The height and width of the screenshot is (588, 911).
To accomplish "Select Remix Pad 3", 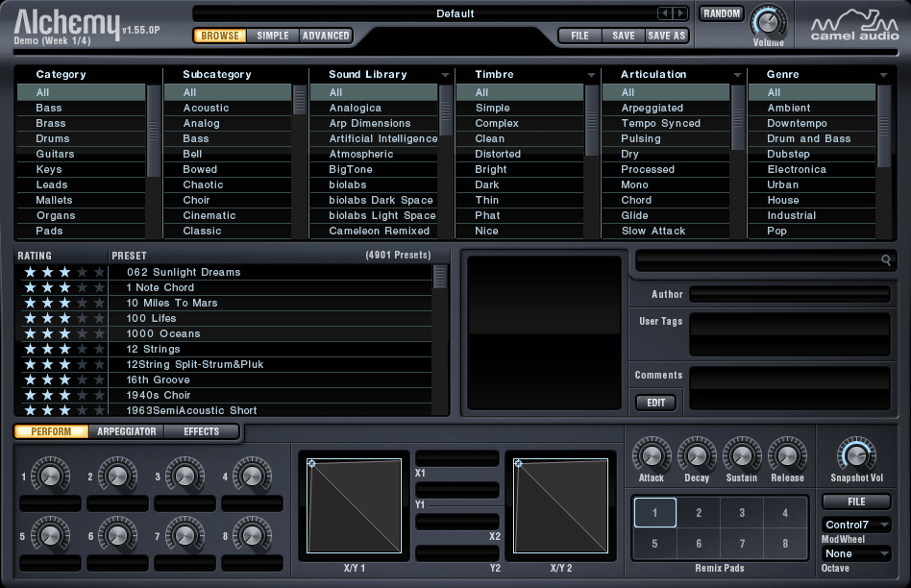I will coord(742,512).
